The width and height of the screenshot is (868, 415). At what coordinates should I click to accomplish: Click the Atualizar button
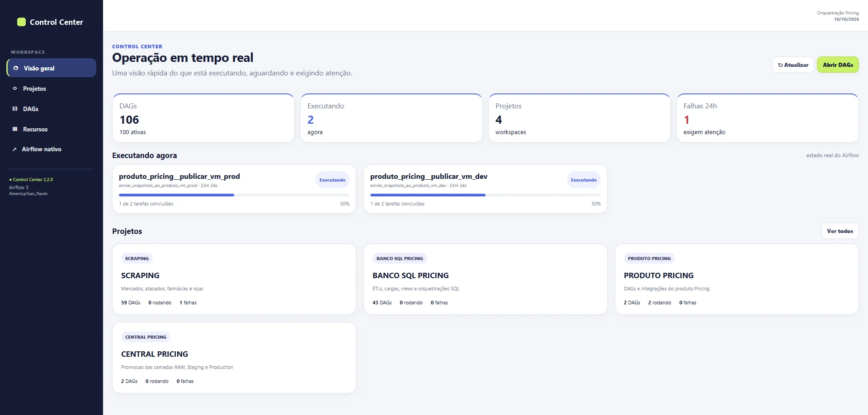pyautogui.click(x=793, y=65)
